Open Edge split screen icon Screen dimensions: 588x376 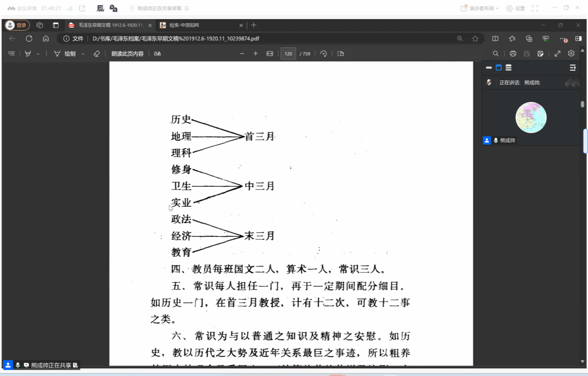pyautogui.click(x=495, y=39)
